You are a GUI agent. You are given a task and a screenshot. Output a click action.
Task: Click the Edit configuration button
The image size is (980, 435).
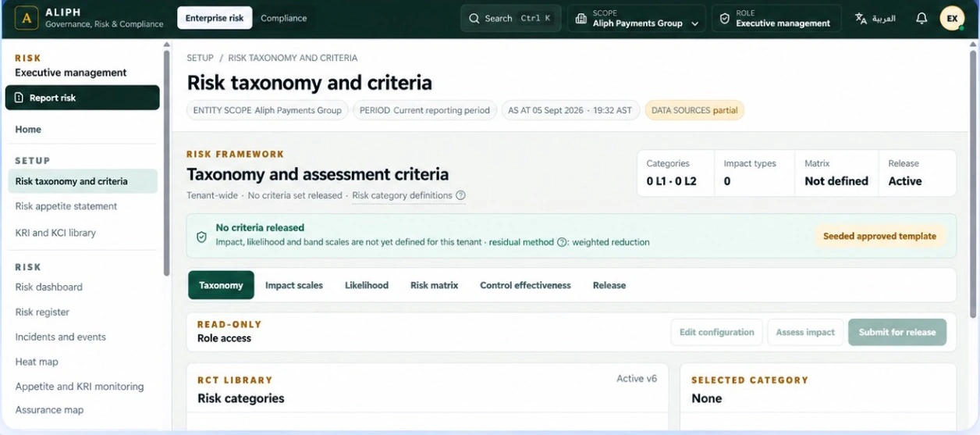coord(716,332)
